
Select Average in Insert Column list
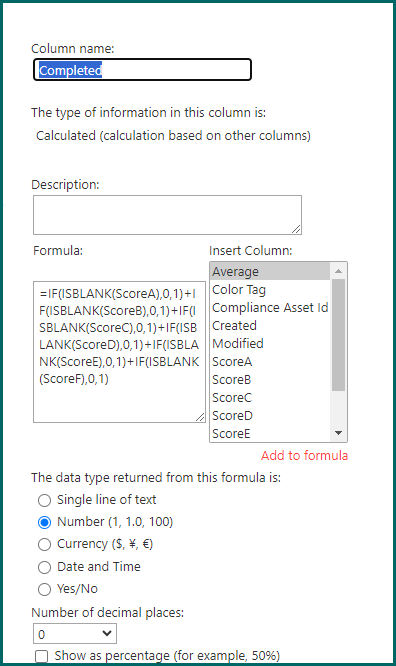[x=270, y=271]
